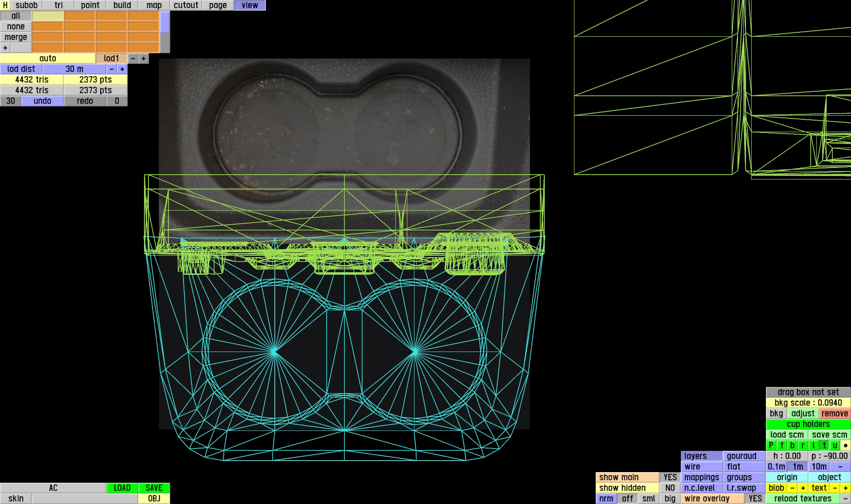Toggle wire overlay YES setting

coord(755,499)
